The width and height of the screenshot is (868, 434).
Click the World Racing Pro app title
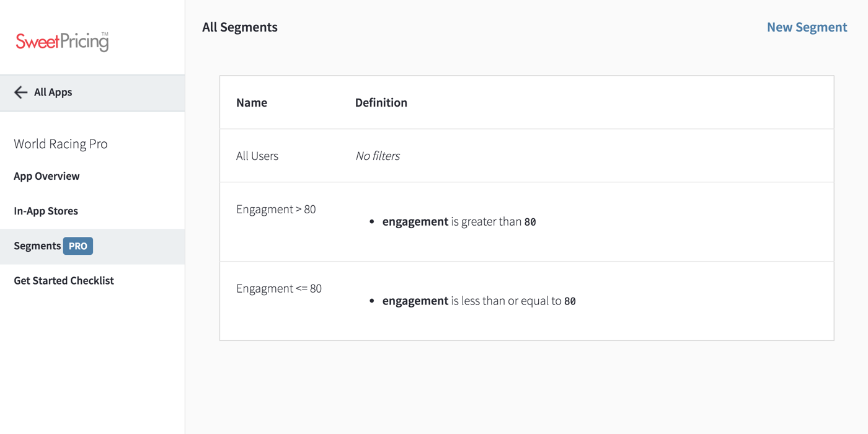[x=61, y=144]
